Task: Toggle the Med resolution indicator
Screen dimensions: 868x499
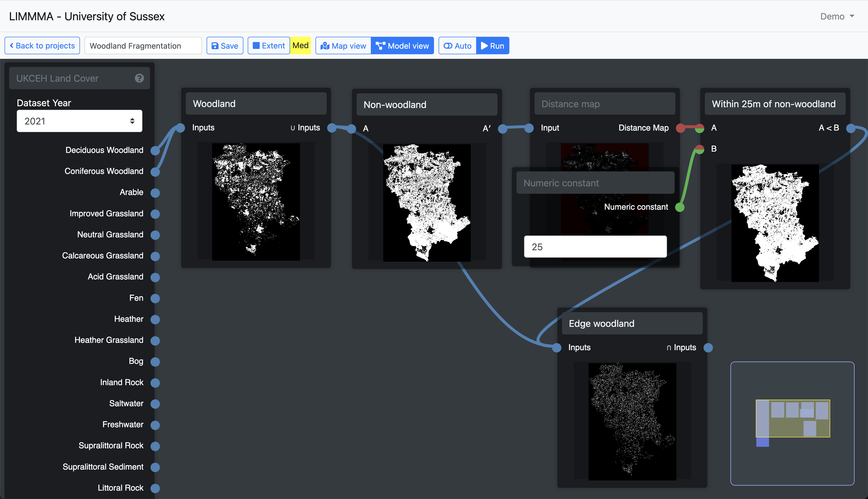Action: tap(301, 46)
